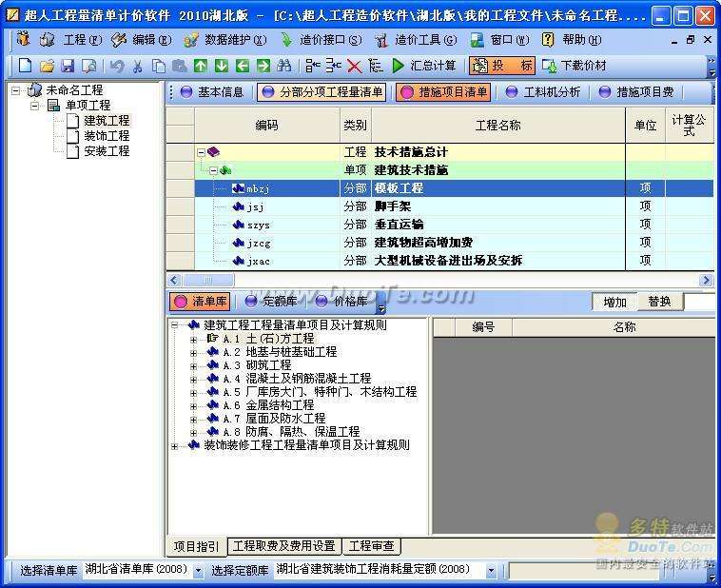Switch to 工料机分析 tab
This screenshot has height=588, width=721.
[x=542, y=92]
